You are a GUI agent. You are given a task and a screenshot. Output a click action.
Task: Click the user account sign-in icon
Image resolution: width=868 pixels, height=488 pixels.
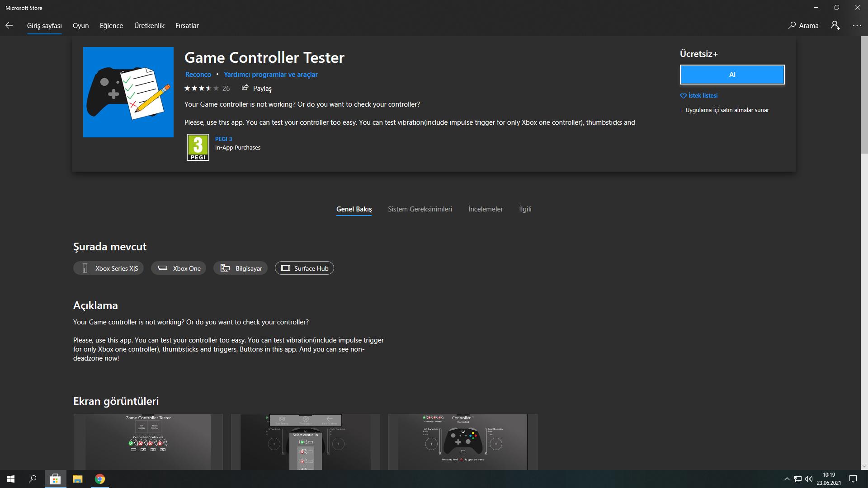click(x=835, y=26)
